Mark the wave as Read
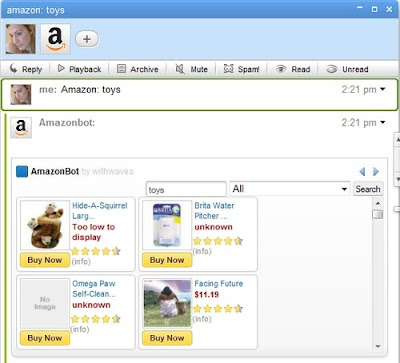The width and height of the screenshot is (400, 363). (x=293, y=69)
